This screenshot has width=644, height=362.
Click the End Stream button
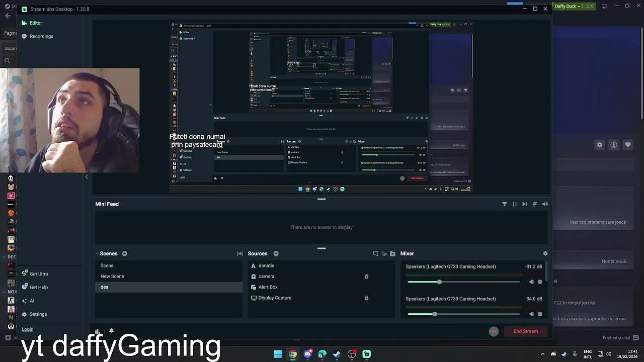coord(526,331)
